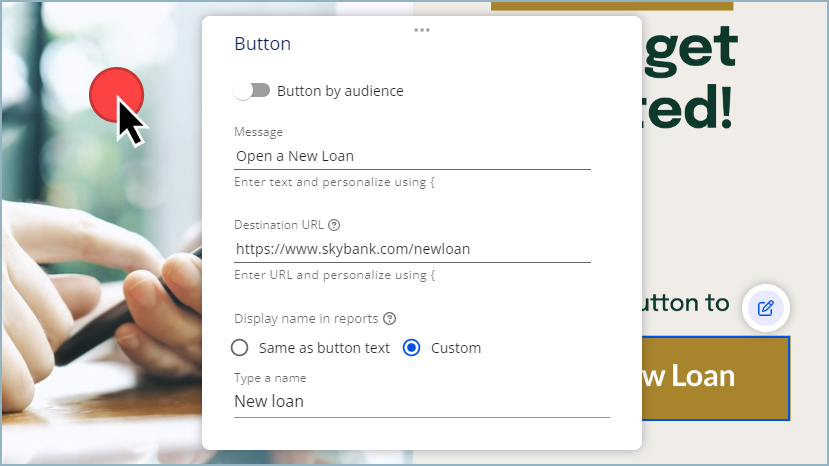Click the Message field containing Open a New Loan
The image size is (829, 466).
point(411,156)
